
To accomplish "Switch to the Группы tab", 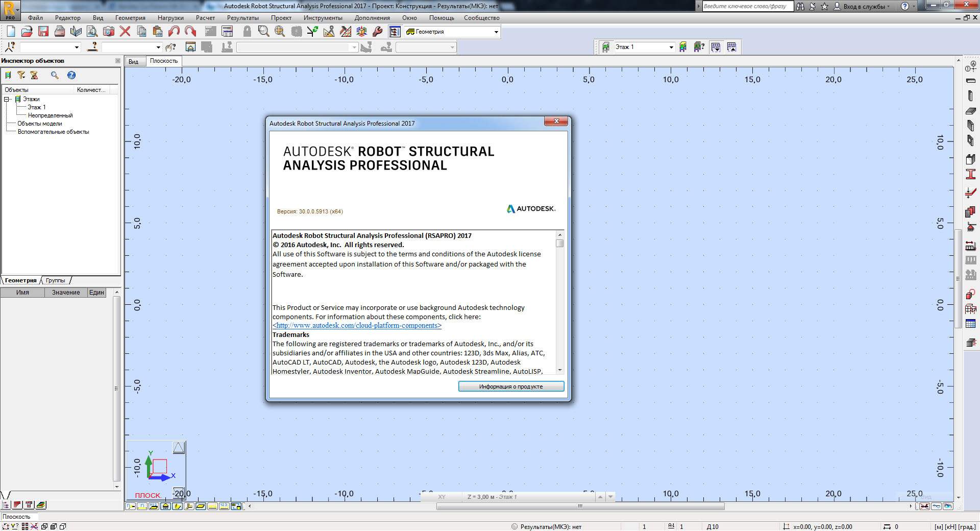I will pos(55,280).
